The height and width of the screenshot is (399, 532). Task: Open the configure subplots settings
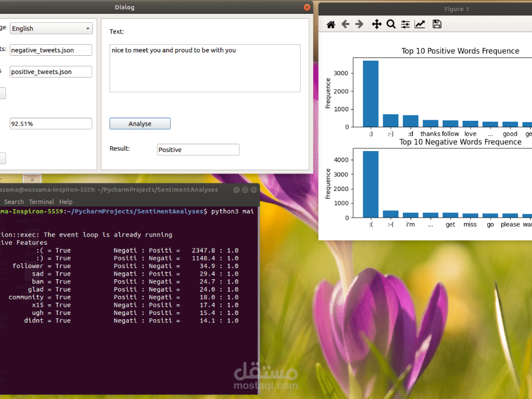pyautogui.click(x=405, y=24)
